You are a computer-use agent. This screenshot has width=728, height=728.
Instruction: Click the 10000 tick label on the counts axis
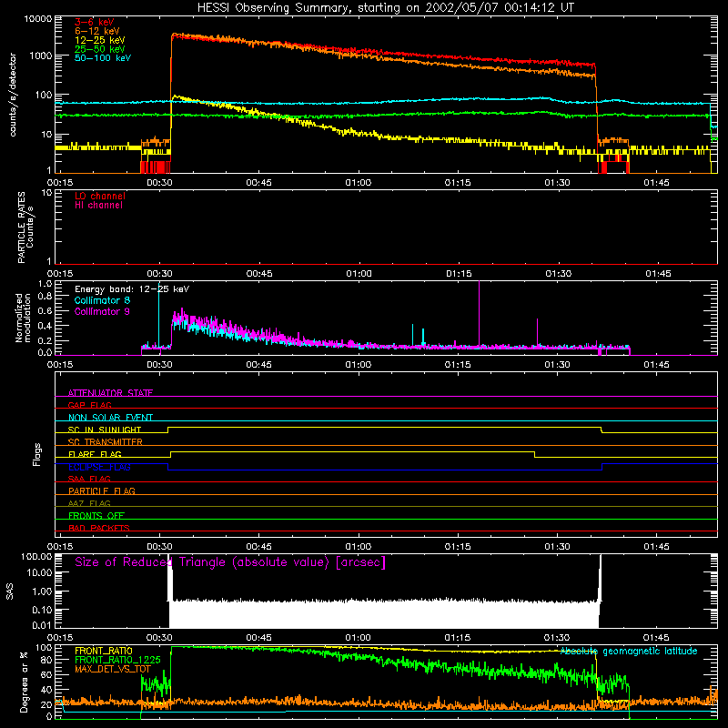(x=38, y=18)
